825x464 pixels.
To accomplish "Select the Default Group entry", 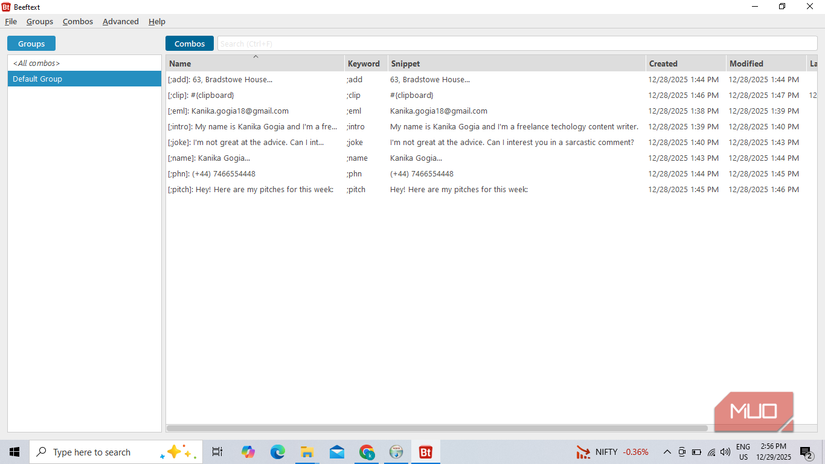I will pos(84,79).
